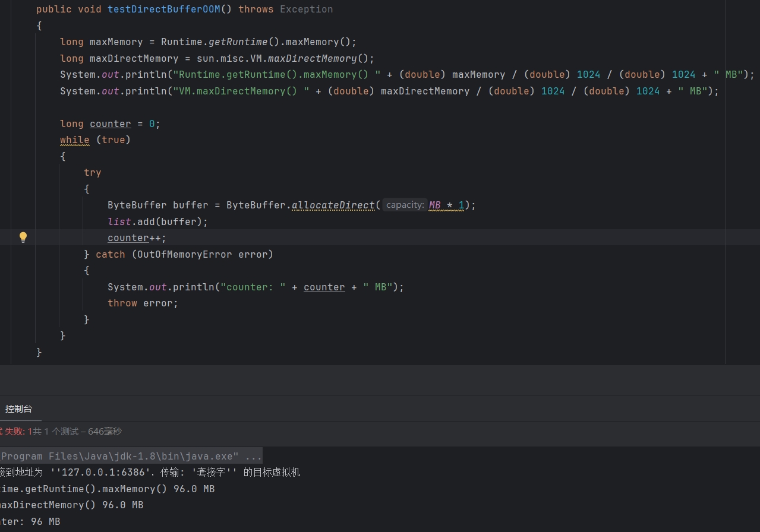
Task: Select the java.exe command line in console
Action: (131, 456)
